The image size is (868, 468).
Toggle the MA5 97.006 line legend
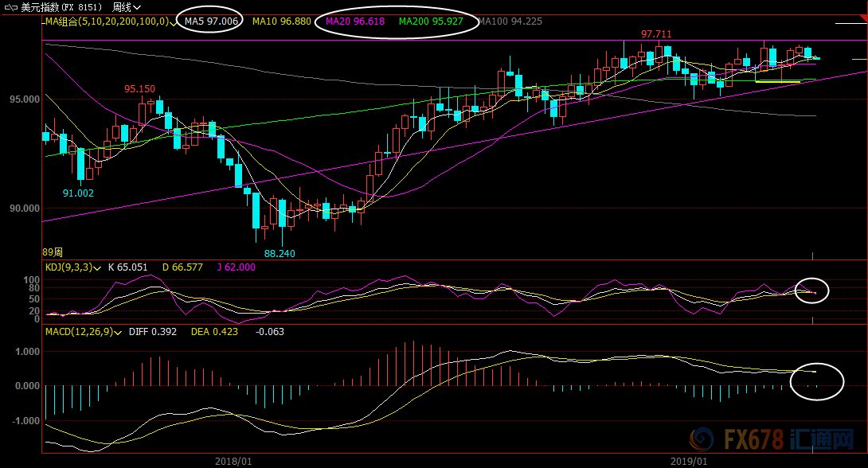211,21
